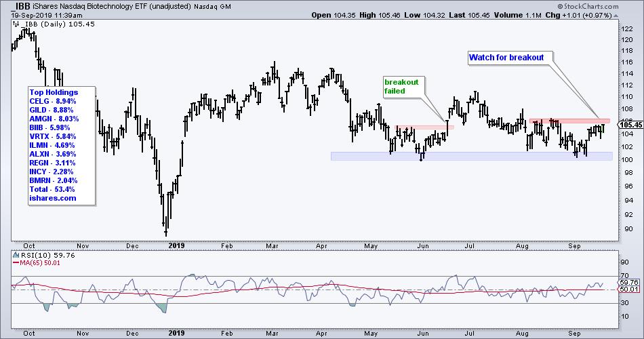This screenshot has height=339, width=644.
Task: Click the Last 105.45 value
Action: pyautogui.click(x=469, y=15)
